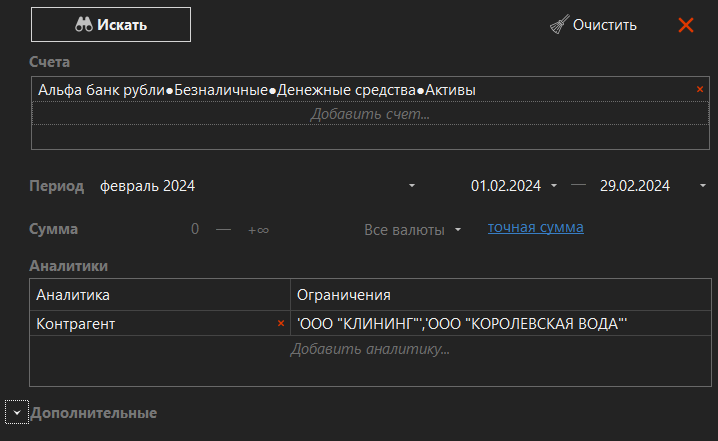Remove the Альфа банк рубли account
The height and width of the screenshot is (441, 718).
[700, 90]
